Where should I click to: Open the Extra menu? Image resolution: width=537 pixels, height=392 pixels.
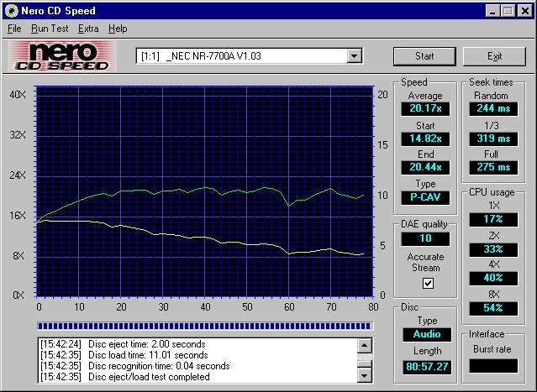pyautogui.click(x=88, y=29)
